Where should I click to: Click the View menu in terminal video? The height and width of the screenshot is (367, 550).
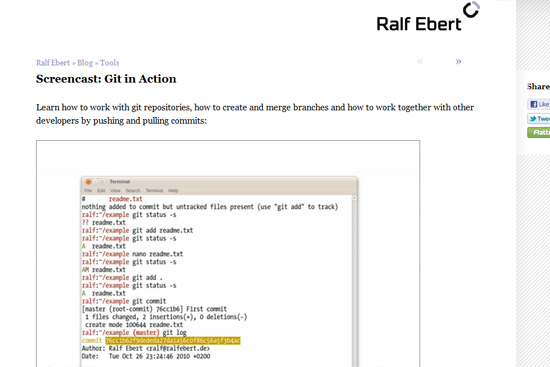point(115,191)
